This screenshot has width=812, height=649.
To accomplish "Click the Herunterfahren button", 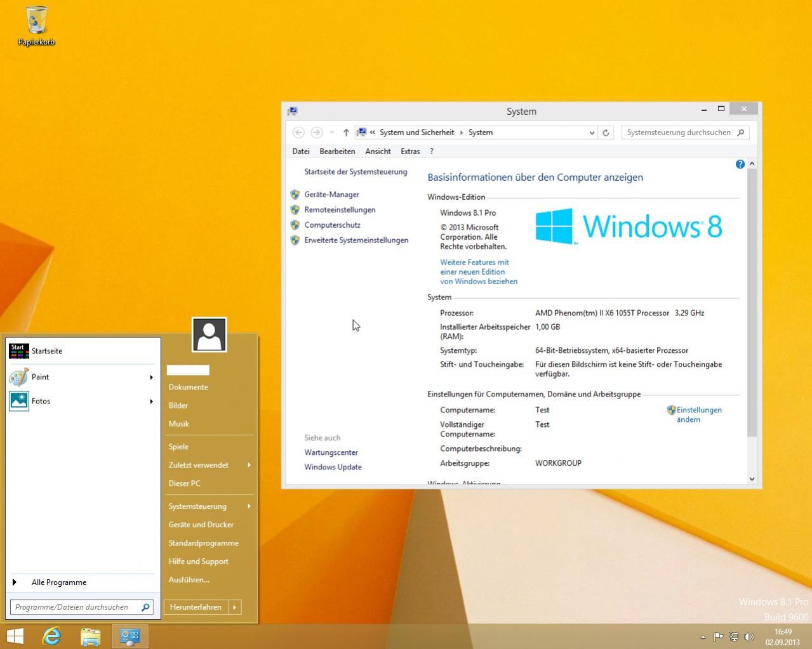I will pyautogui.click(x=196, y=607).
